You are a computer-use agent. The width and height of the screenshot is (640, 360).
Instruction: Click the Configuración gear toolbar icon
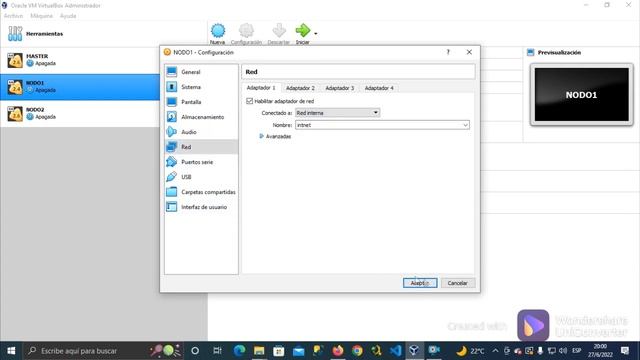(x=246, y=31)
